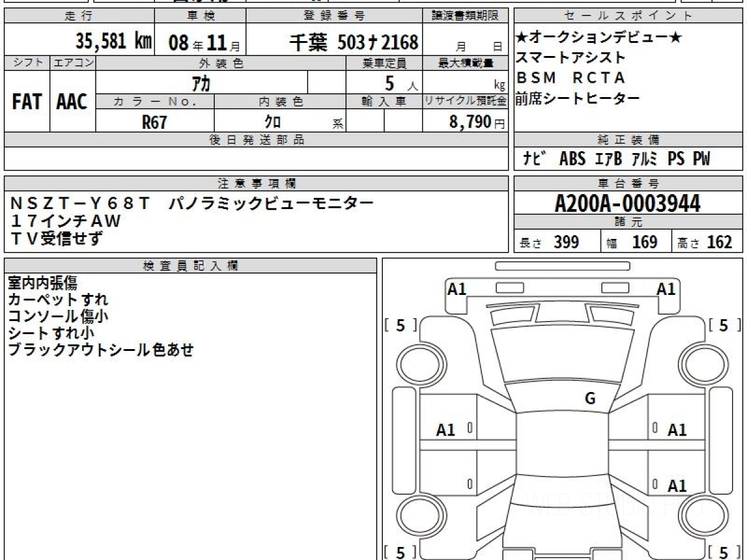Viewport: 747px width, 560px height.
Task: Select the 室内内張傷 inspector note
Action: coord(42,283)
